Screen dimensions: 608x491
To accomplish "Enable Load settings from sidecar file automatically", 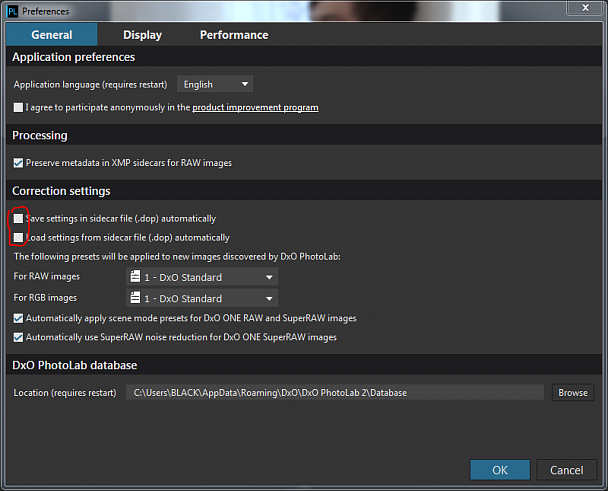I will [18, 237].
